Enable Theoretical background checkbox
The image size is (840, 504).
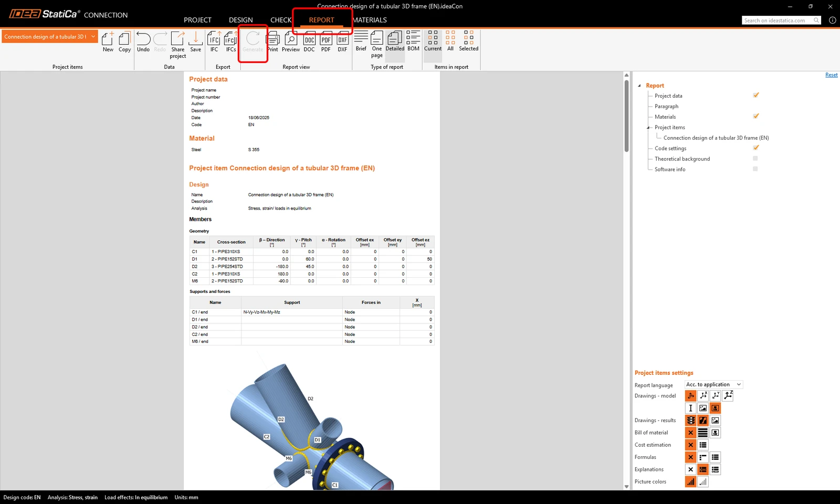point(755,159)
